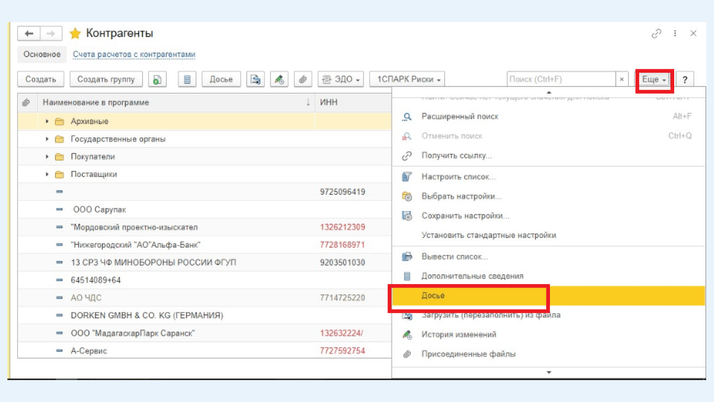Click the forward navigation arrow
714x402 pixels.
click(x=50, y=34)
